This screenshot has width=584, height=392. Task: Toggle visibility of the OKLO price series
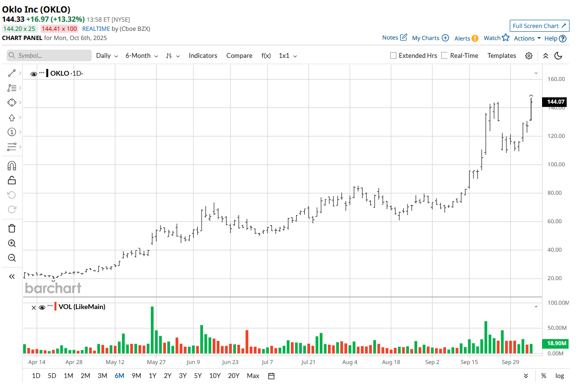click(x=34, y=74)
